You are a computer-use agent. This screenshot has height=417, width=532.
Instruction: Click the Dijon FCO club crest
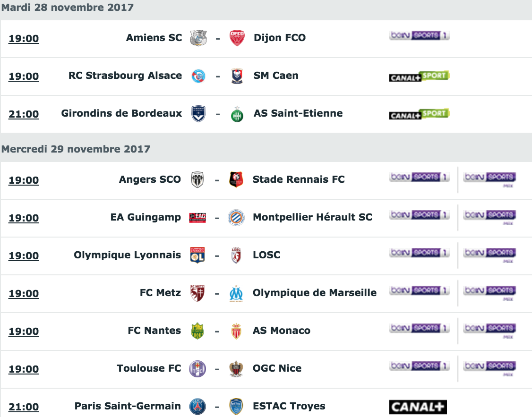pyautogui.click(x=237, y=38)
